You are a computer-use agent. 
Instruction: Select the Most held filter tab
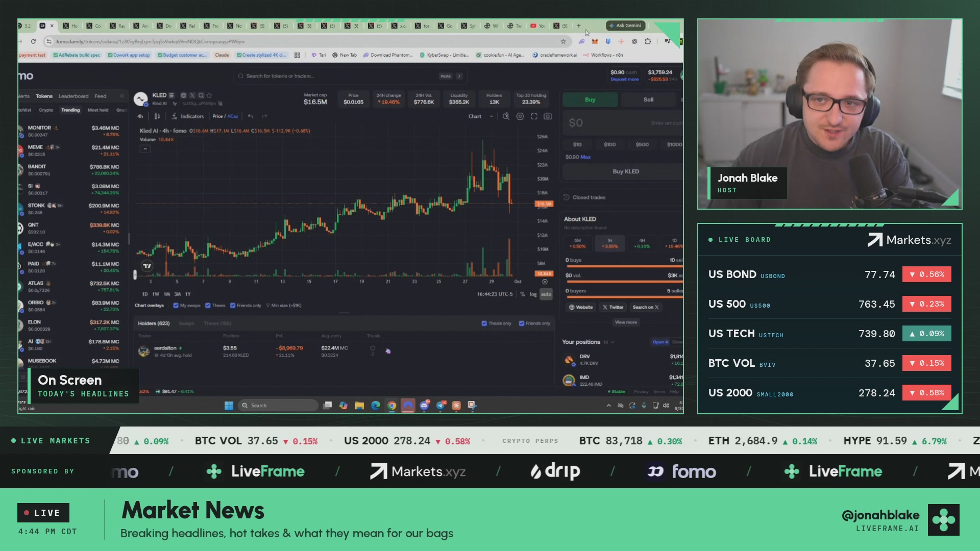pyautogui.click(x=98, y=110)
